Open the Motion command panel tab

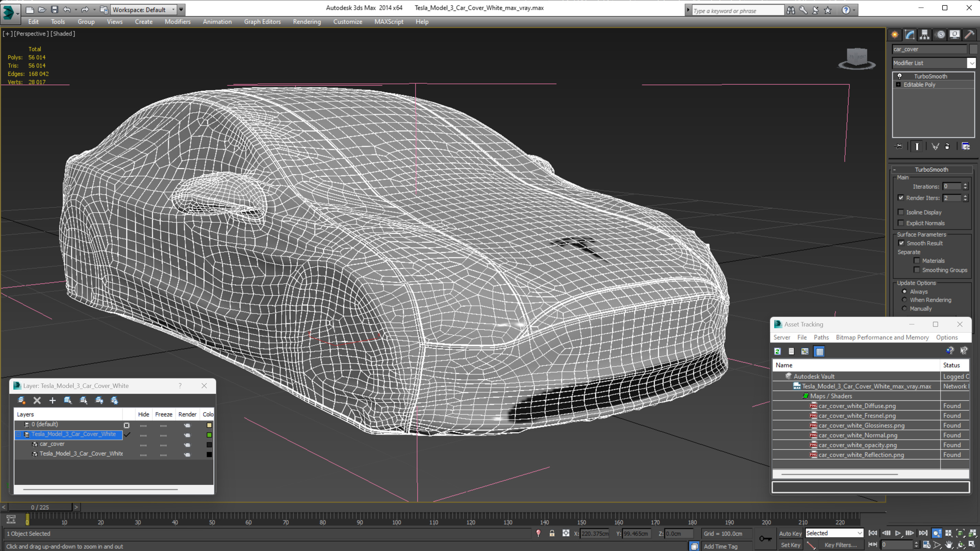pyautogui.click(x=940, y=35)
